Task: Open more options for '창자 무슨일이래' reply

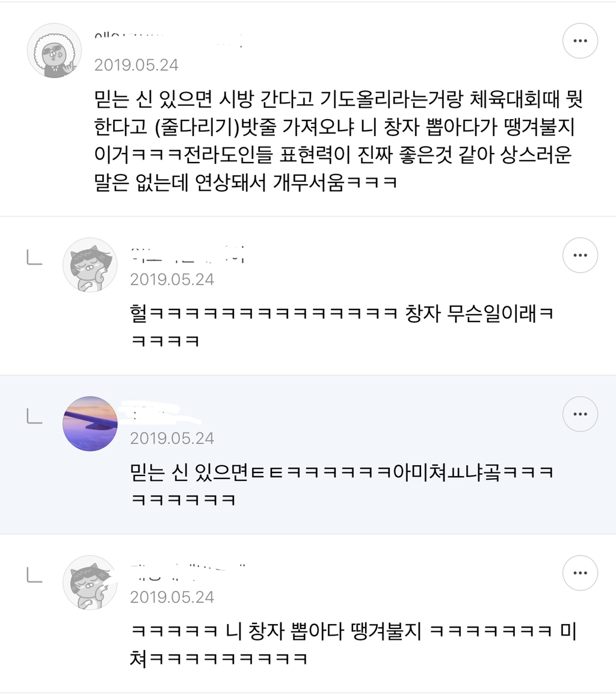Action: pyautogui.click(x=580, y=255)
